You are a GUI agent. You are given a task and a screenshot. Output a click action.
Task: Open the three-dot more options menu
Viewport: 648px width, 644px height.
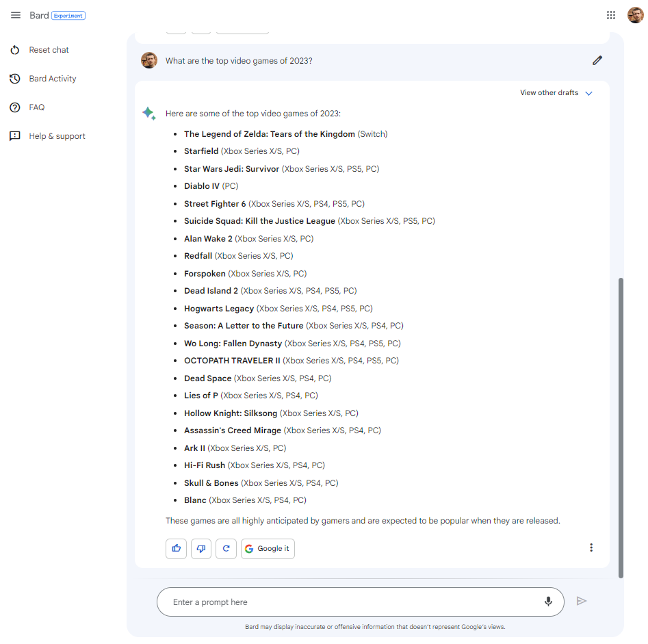[x=591, y=548]
